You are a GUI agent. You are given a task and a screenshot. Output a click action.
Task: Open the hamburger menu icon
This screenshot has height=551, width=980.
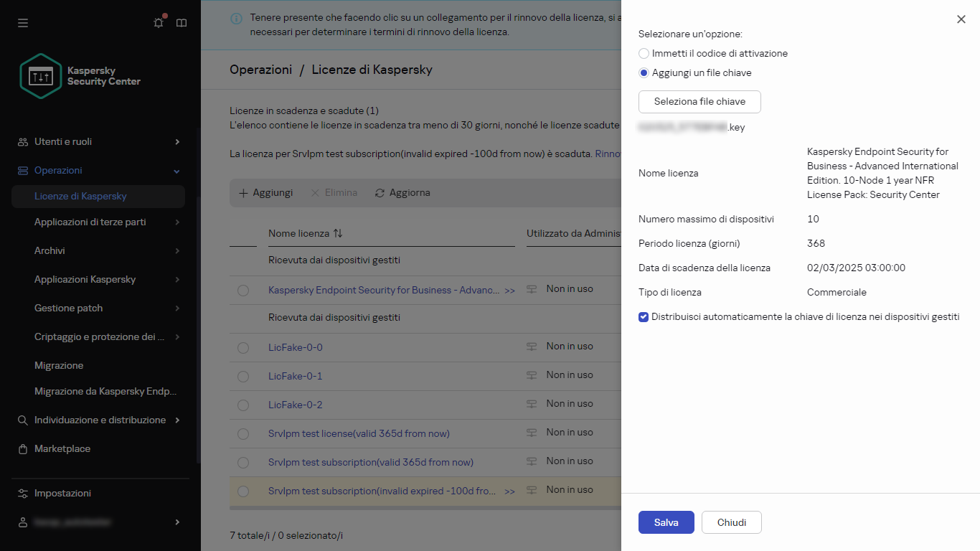pyautogui.click(x=23, y=23)
